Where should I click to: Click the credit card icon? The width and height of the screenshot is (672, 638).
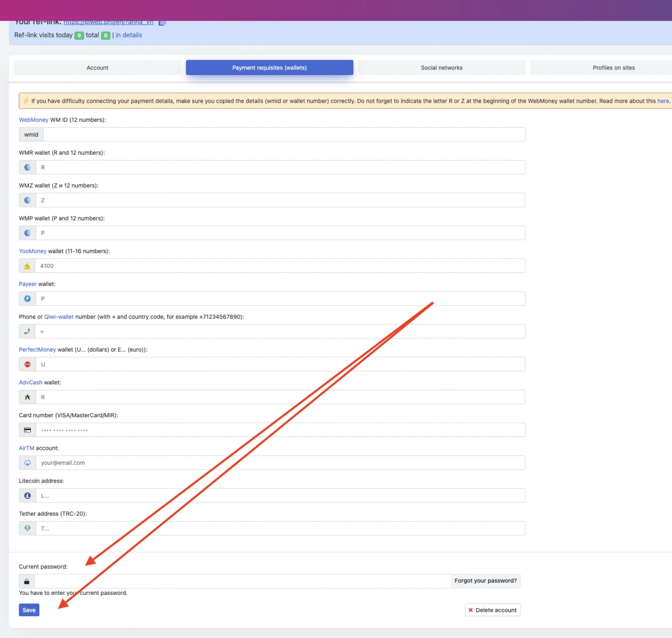click(27, 430)
